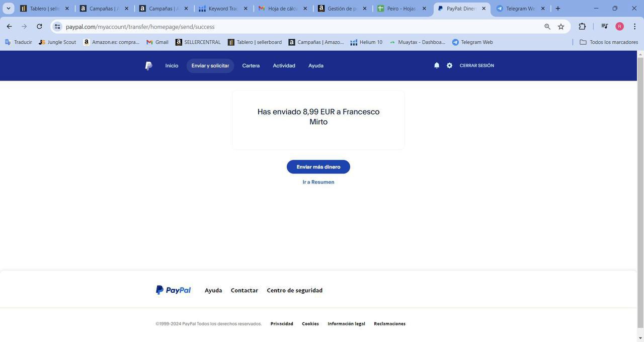
Task: Open the notifications bell
Action: [x=437, y=66]
